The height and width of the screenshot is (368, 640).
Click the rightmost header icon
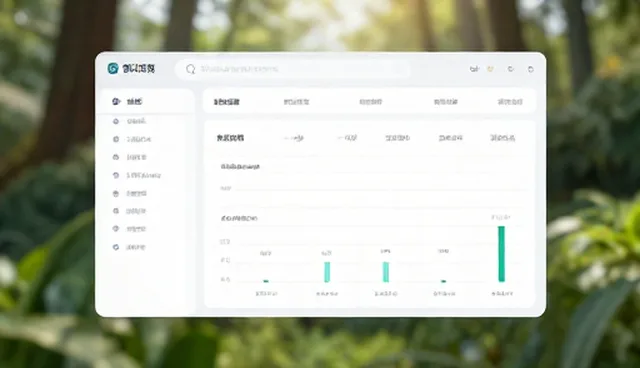531,69
